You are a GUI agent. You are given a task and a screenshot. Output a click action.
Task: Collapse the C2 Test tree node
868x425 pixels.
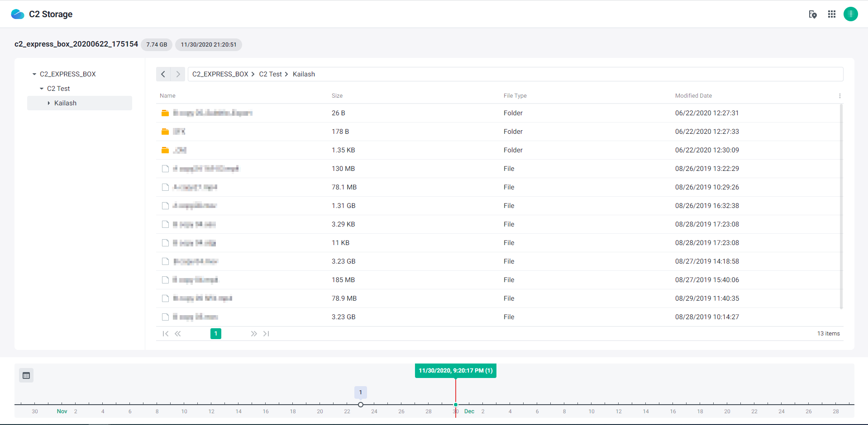[x=42, y=88]
